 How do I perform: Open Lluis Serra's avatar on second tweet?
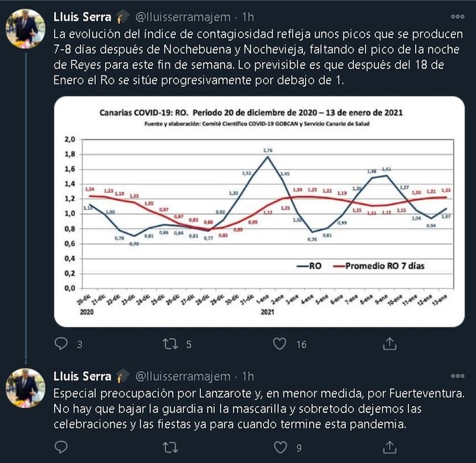pos(25,387)
